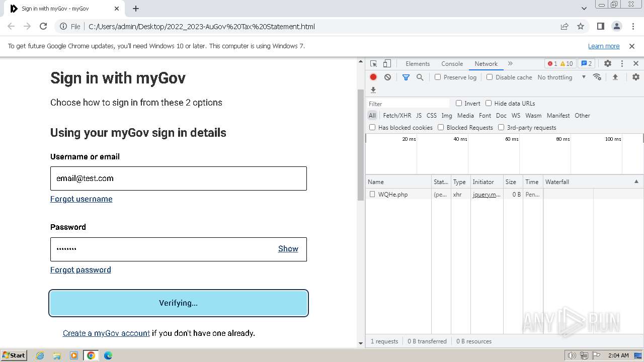Click the page vertical scrollbar thumb
The height and width of the screenshot is (362, 644).
pos(360,145)
